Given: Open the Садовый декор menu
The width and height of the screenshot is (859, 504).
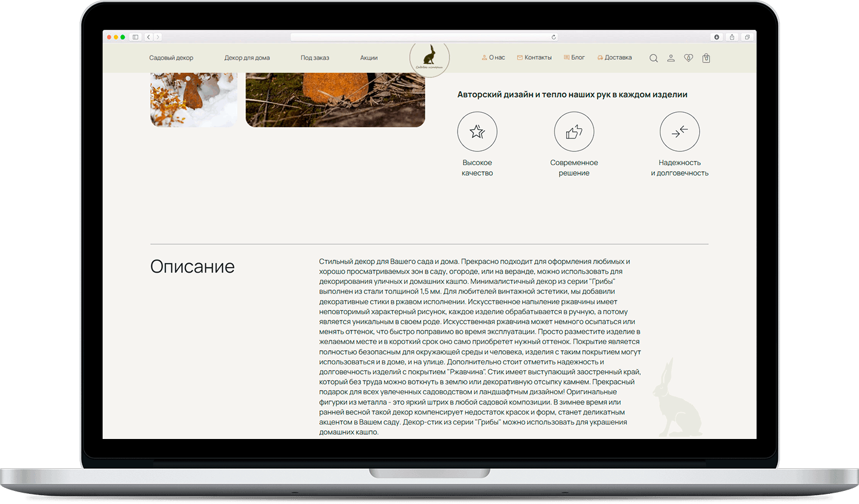Looking at the screenshot, I should 171,57.
